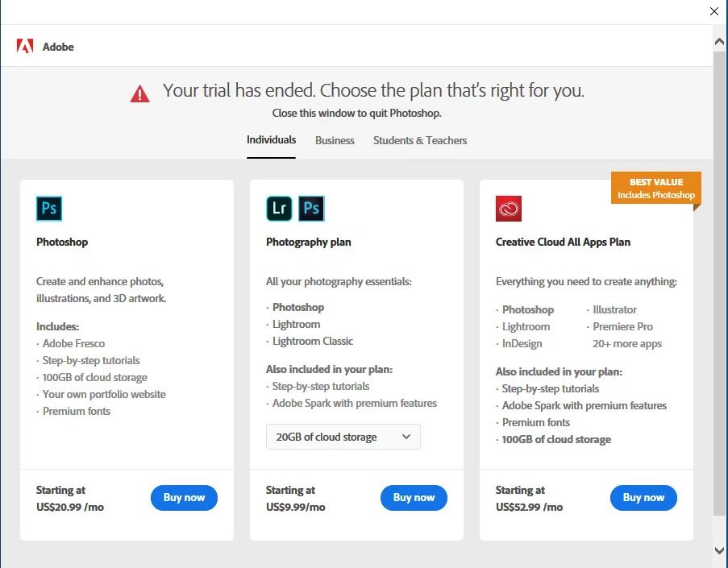This screenshot has width=728, height=568.
Task: Click the Adobe brand name text
Action: (58, 47)
